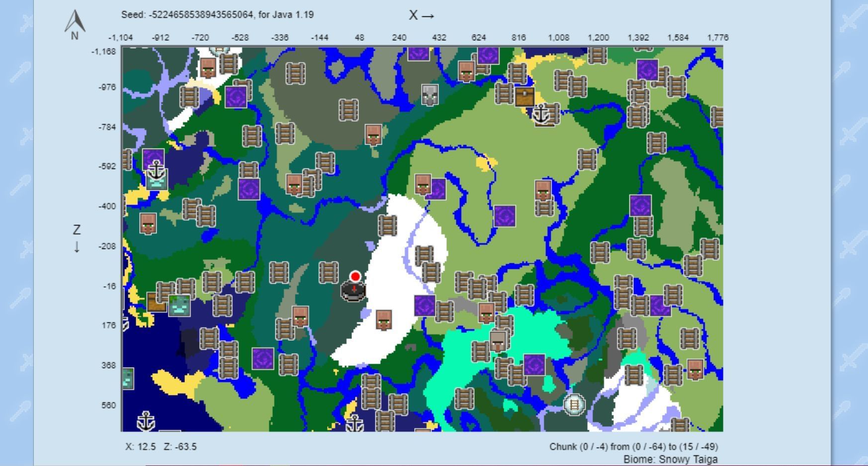Click the Biome: Snowy Taiga label
The height and width of the screenshot is (466, 868).
click(x=670, y=460)
